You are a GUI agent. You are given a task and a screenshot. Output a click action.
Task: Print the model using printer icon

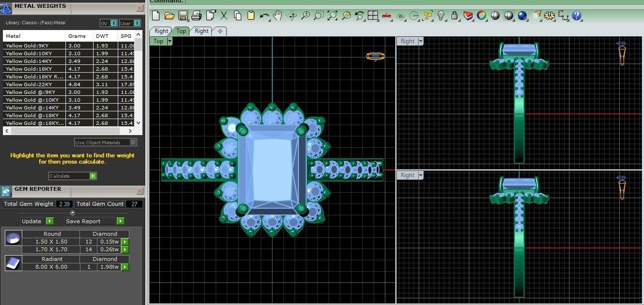(196, 15)
